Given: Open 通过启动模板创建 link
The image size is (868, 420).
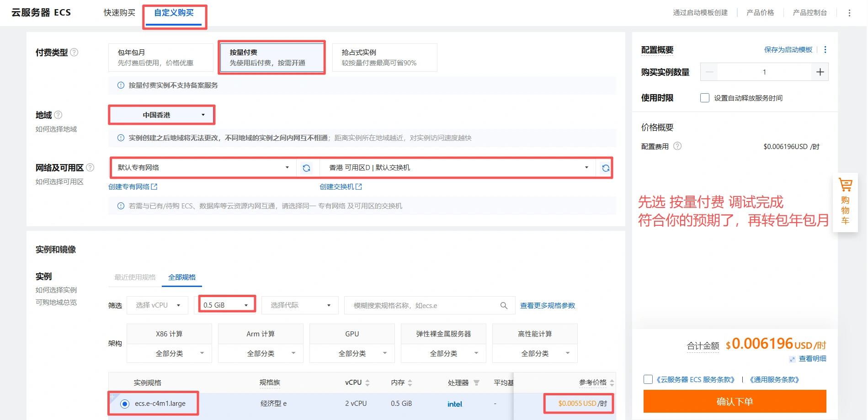Looking at the screenshot, I should (700, 13).
